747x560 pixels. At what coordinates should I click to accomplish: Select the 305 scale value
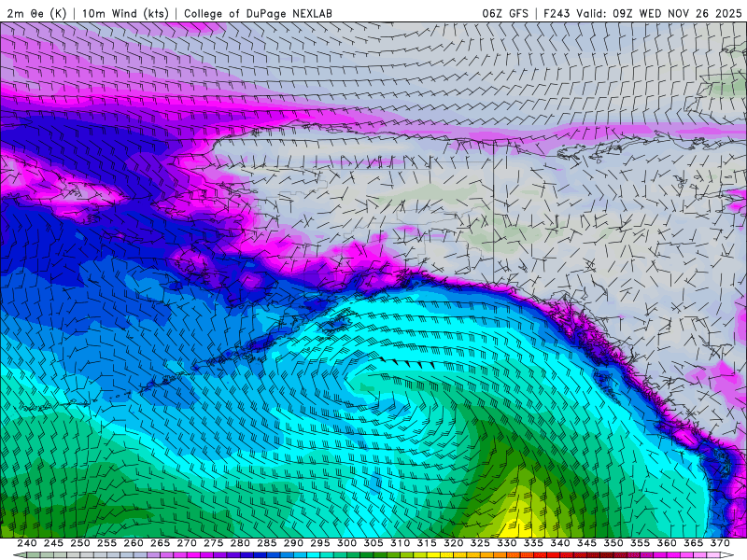tap(373, 543)
